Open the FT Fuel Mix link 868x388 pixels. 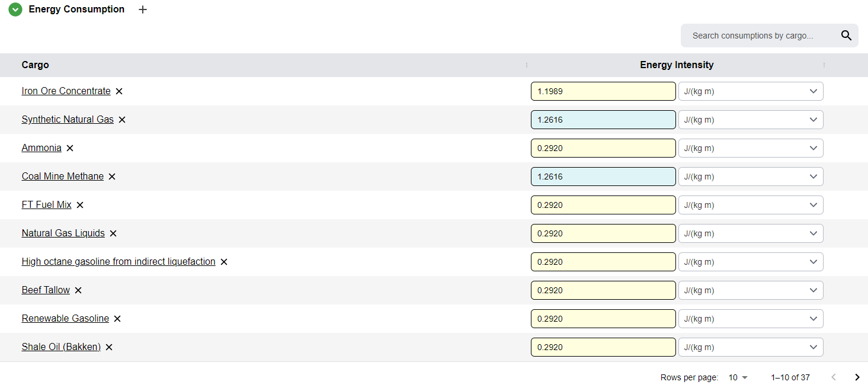(47, 204)
